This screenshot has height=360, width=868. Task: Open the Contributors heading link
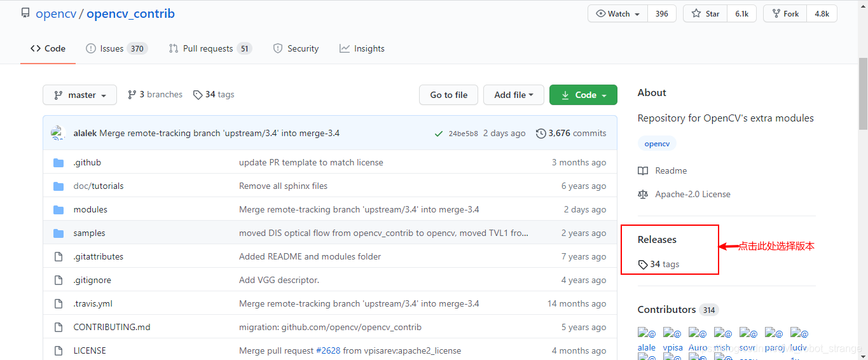(666, 310)
